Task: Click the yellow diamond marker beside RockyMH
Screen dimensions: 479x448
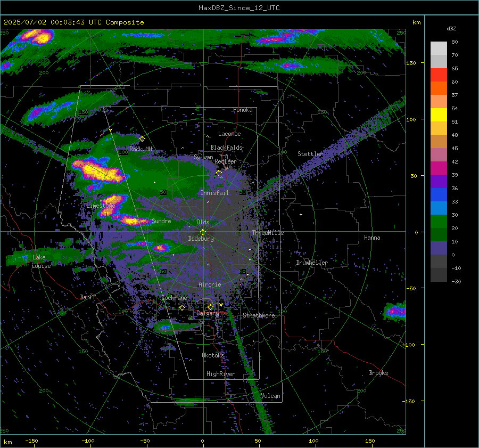Action: click(142, 139)
